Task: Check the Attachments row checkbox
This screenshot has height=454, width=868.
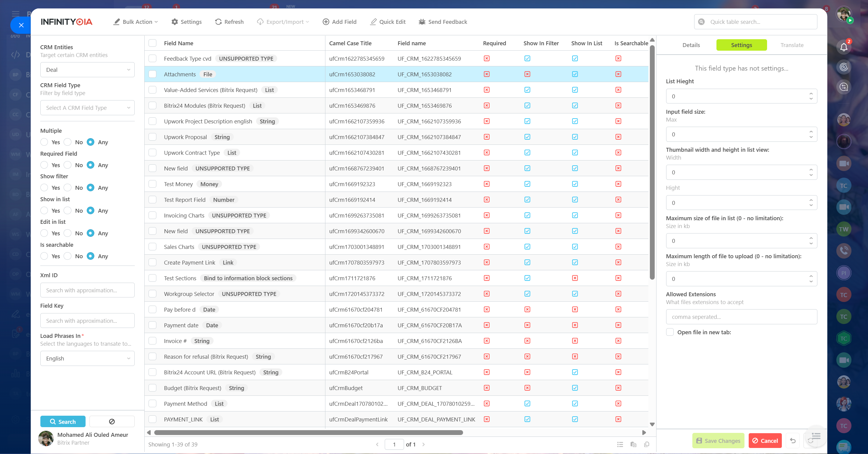Action: 153,74
